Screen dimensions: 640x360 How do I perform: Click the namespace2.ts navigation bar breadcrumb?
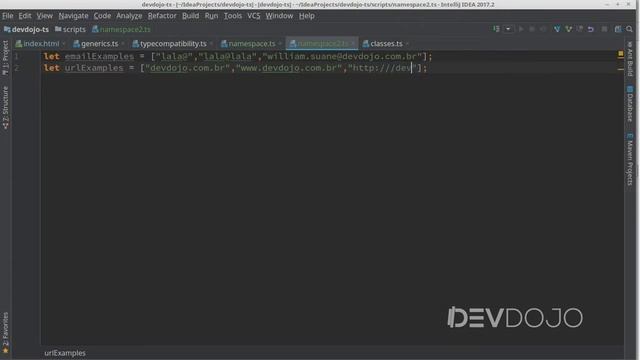tap(121, 29)
